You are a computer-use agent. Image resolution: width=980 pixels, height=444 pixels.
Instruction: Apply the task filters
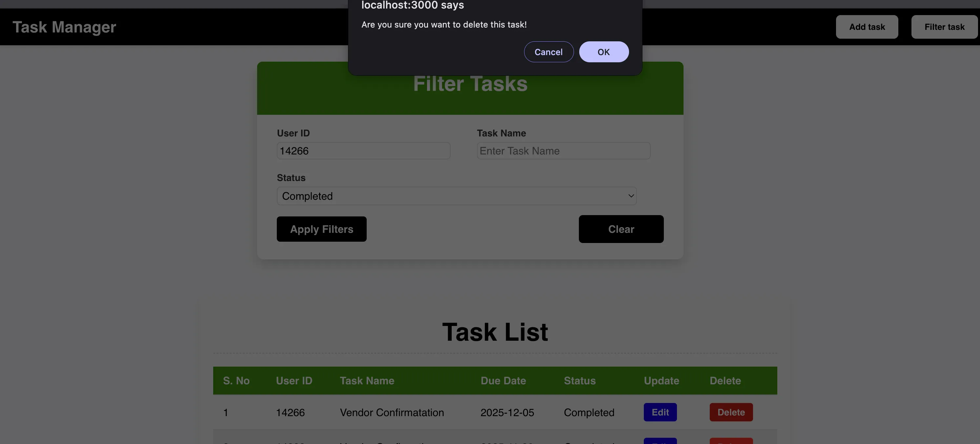coord(321,229)
